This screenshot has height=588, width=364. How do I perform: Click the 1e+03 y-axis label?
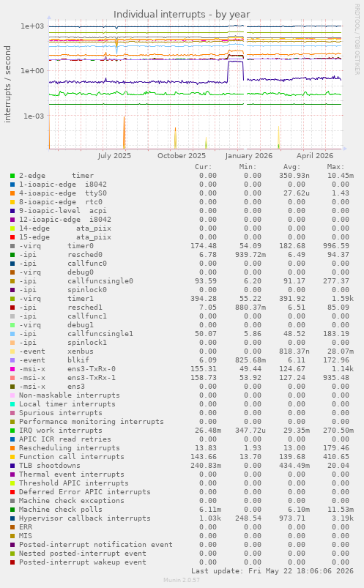32,26
